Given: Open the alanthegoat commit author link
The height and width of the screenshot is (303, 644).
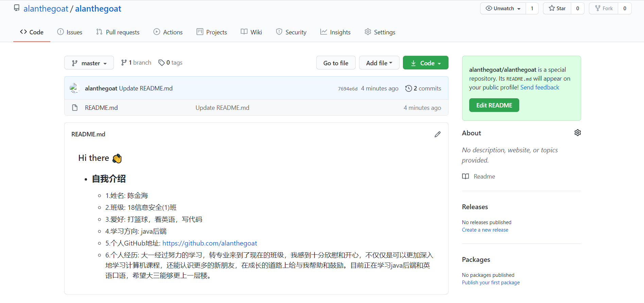Looking at the screenshot, I should 101,88.
